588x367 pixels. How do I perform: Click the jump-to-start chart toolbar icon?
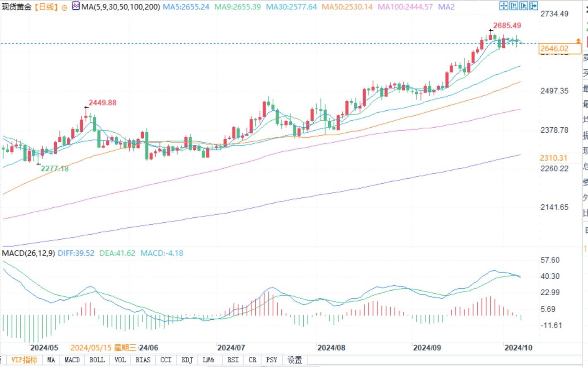click(513, 6)
